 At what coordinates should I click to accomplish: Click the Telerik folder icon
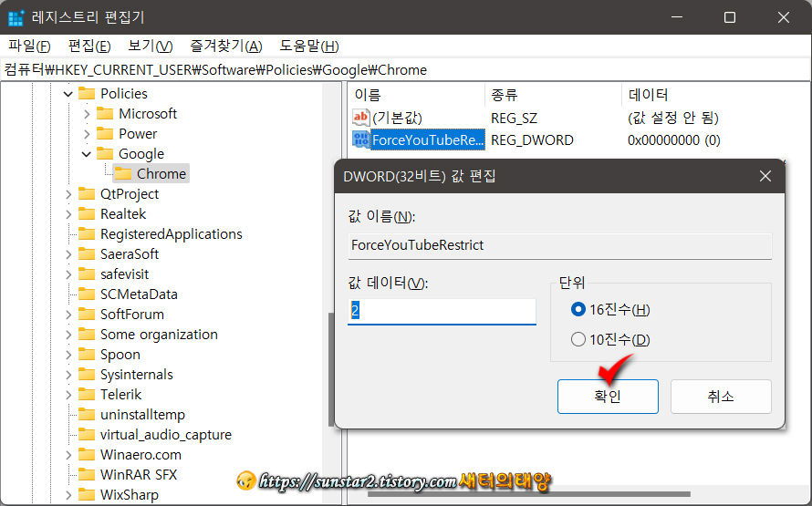(x=87, y=395)
